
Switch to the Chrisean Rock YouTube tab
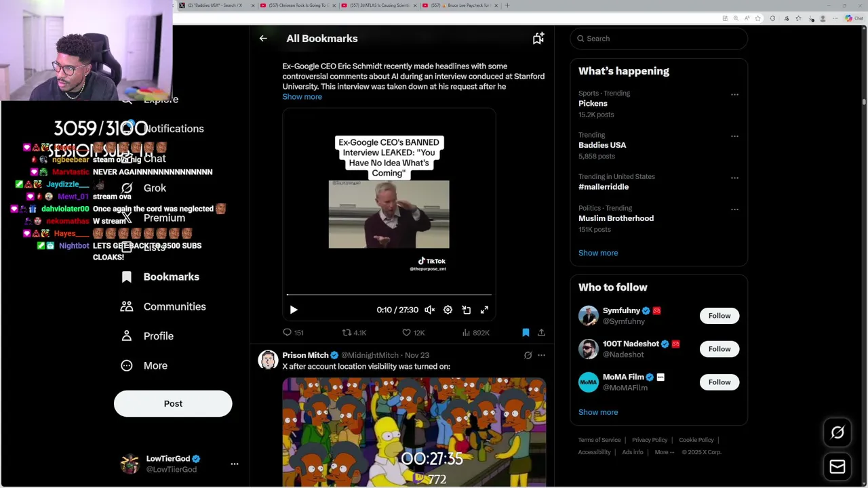pyautogui.click(x=298, y=5)
